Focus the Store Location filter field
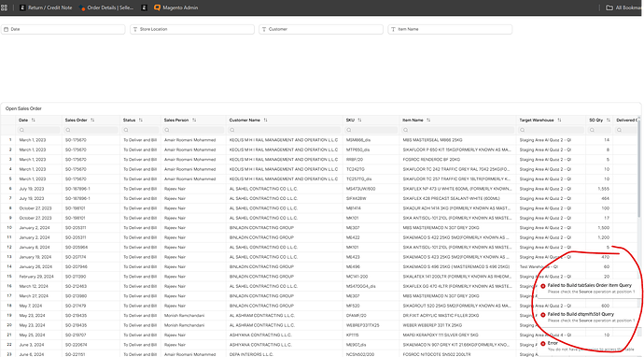This screenshot has height=357, width=644. click(x=192, y=29)
